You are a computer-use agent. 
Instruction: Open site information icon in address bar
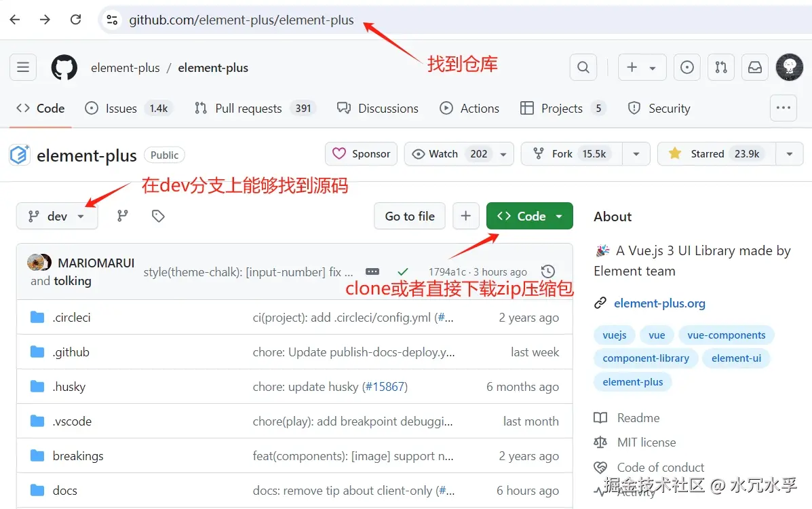pyautogui.click(x=112, y=20)
